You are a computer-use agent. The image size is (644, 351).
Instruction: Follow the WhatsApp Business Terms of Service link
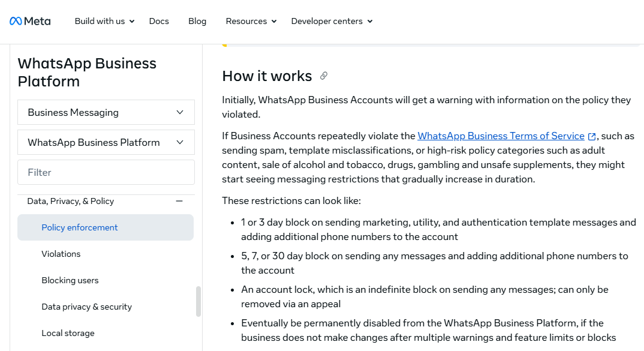[x=501, y=136]
